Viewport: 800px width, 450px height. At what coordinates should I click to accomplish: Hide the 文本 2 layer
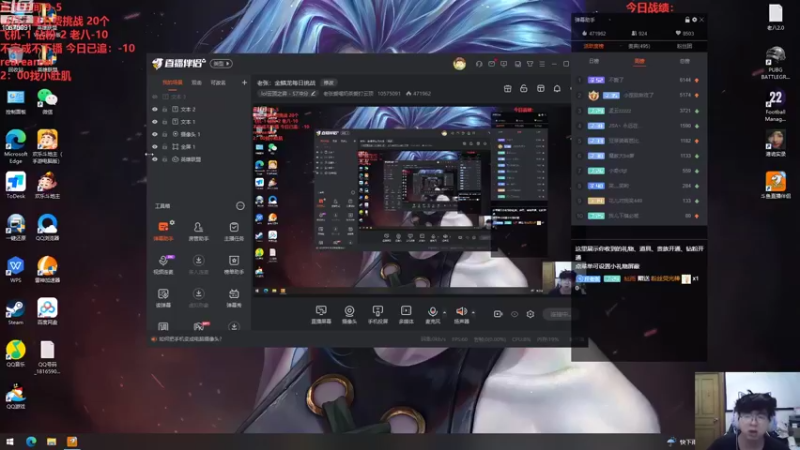(155, 109)
